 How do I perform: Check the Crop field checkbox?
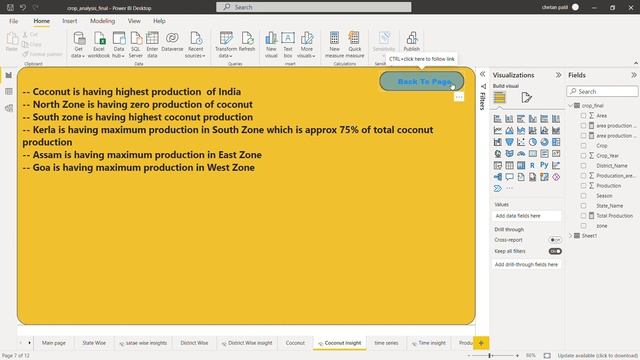point(583,146)
